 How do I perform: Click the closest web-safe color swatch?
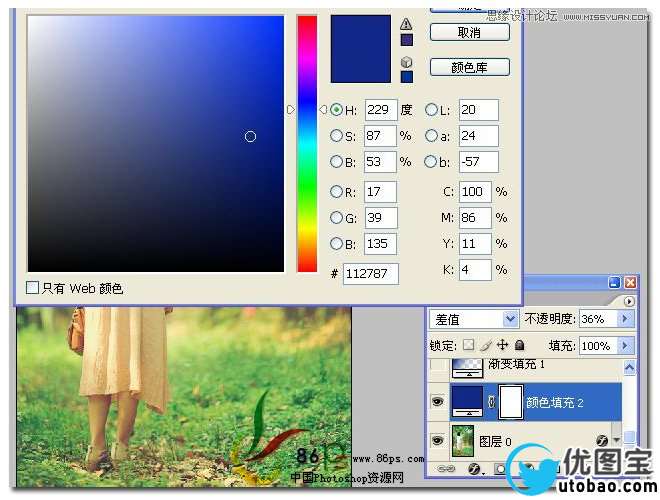pyautogui.click(x=407, y=77)
